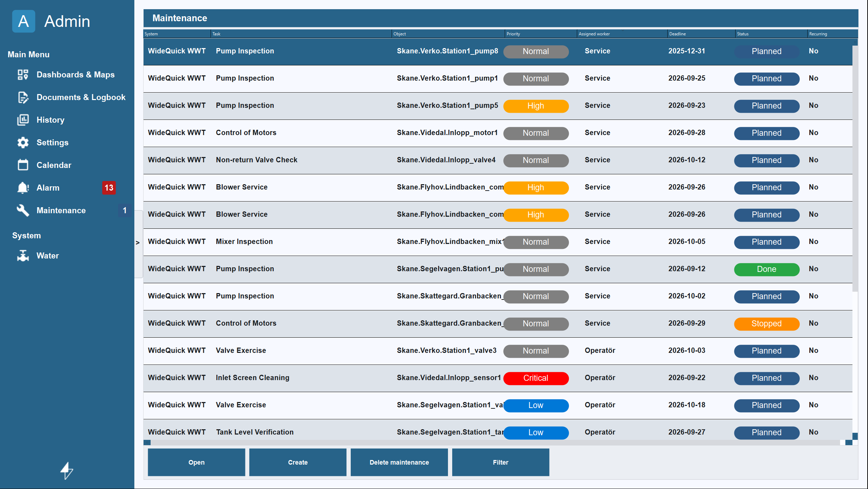Image resolution: width=868 pixels, height=489 pixels.
Task: Click the Dashboards & Maps icon
Action: pos(23,75)
